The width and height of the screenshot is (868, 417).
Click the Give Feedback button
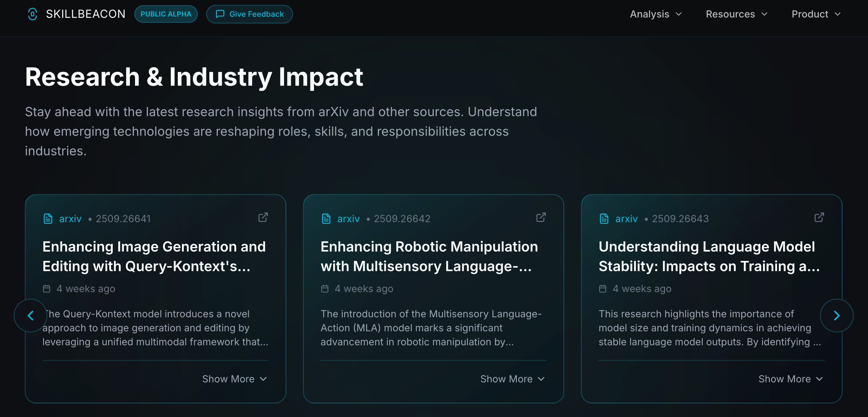click(250, 14)
